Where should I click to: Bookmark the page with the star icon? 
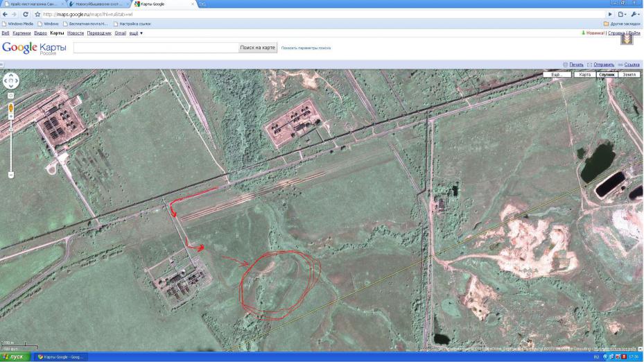point(37,14)
